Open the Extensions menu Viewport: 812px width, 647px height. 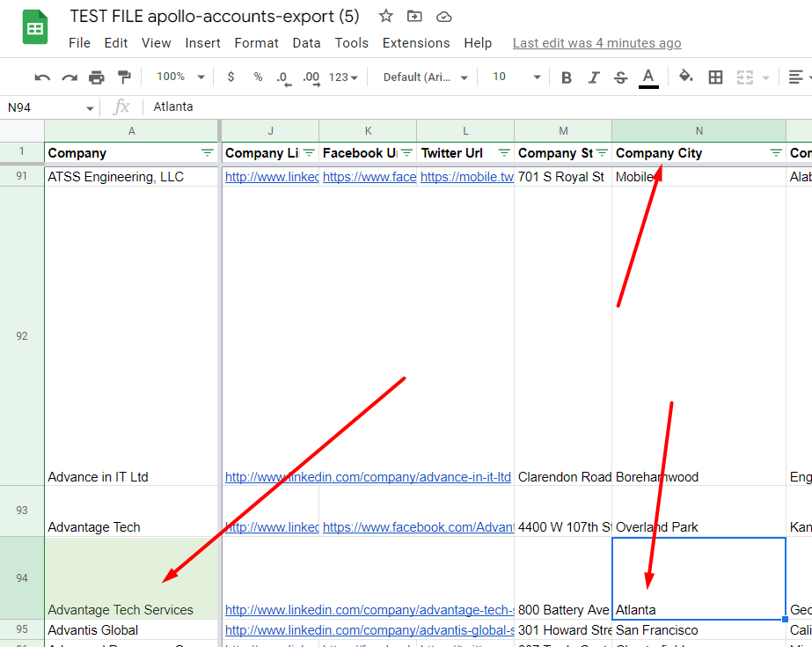[415, 42]
